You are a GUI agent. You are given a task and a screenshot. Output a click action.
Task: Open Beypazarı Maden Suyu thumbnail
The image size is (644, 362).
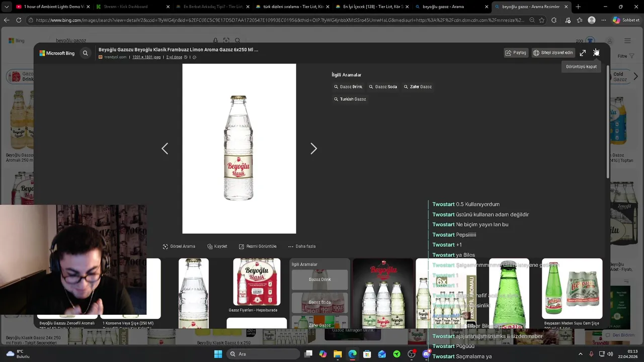(x=572, y=289)
